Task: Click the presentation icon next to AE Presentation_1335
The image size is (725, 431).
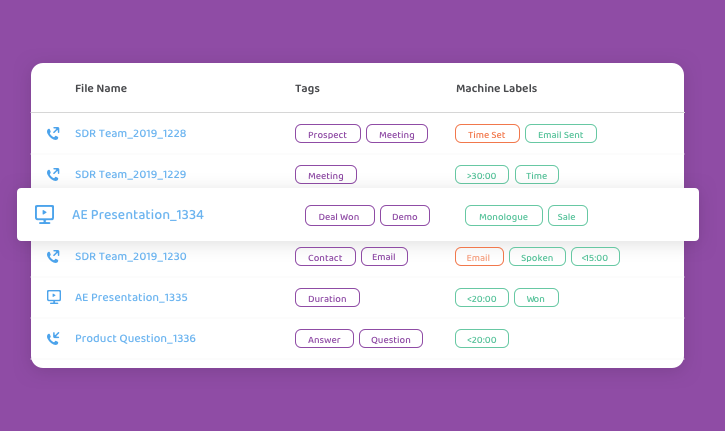Action: pos(54,297)
